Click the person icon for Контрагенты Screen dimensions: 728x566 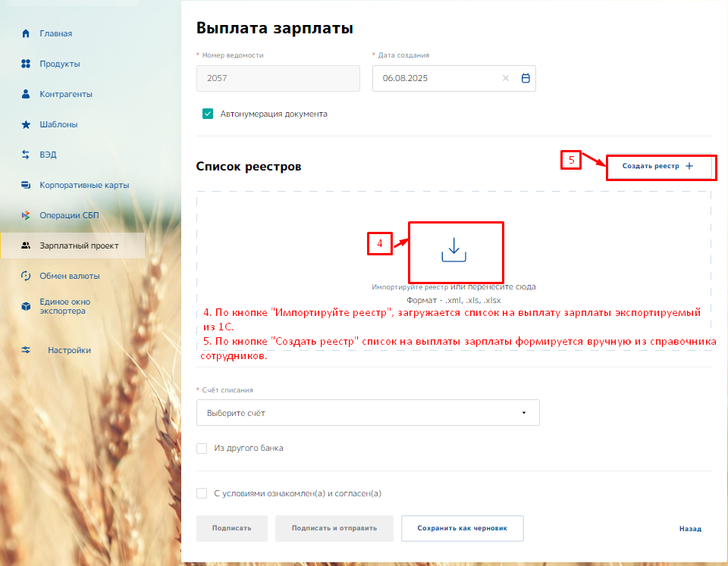[26, 94]
